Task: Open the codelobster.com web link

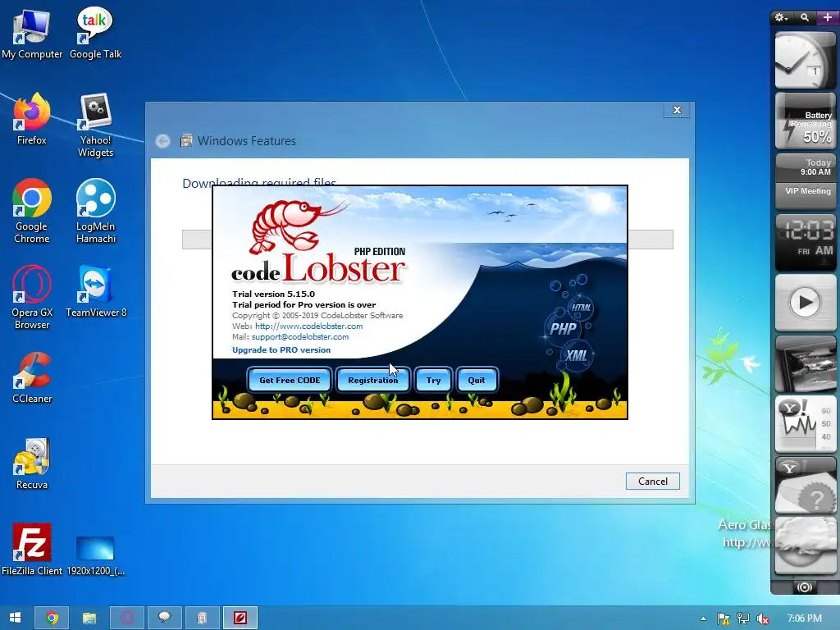Action: pos(308,326)
